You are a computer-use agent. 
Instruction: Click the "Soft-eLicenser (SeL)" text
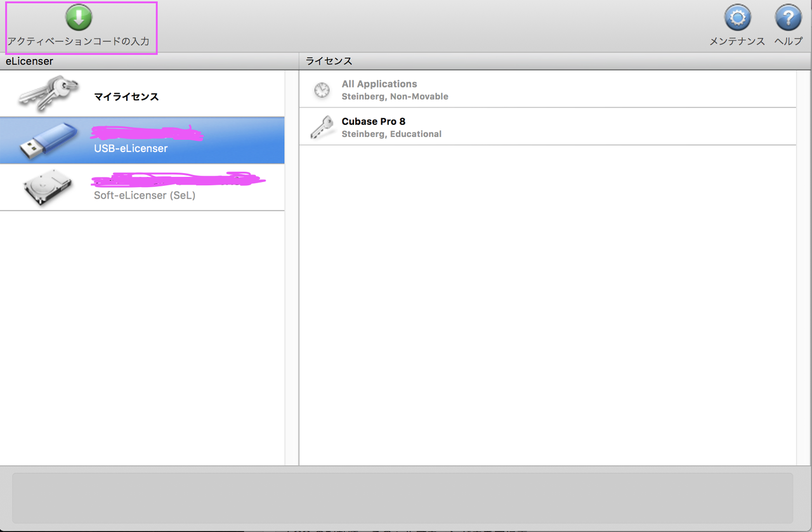pos(145,195)
